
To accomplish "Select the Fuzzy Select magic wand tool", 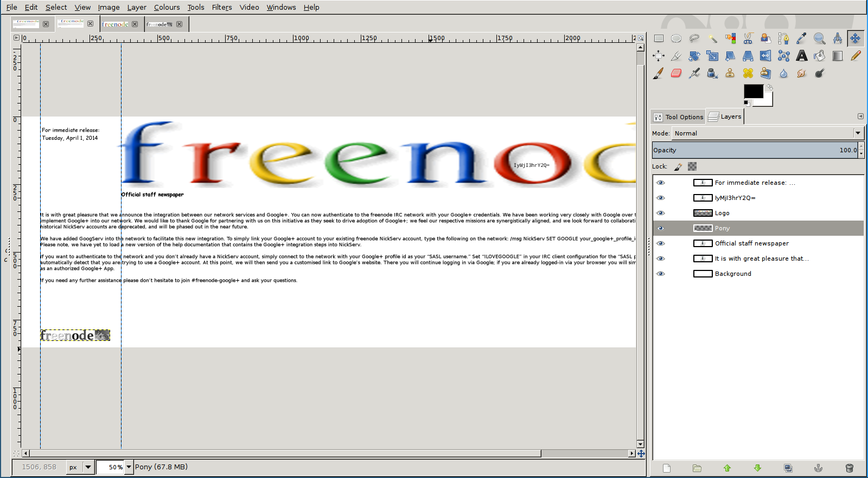I will coord(712,38).
